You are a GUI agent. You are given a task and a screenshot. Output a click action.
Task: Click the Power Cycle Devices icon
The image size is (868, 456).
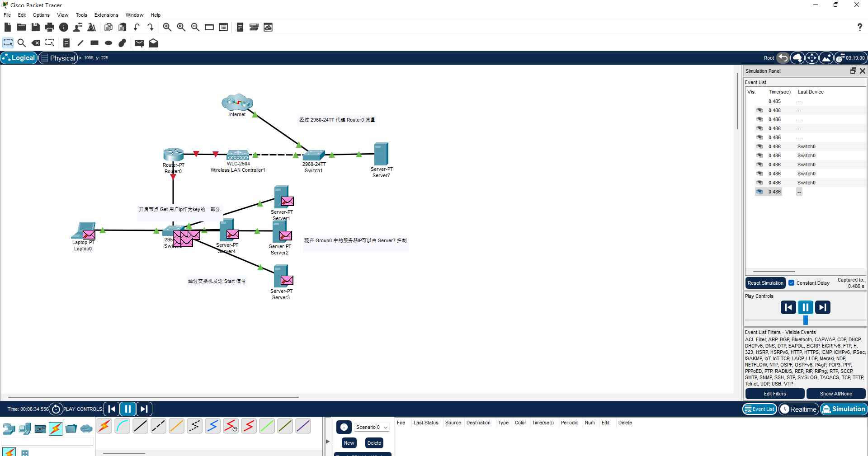coord(56,409)
